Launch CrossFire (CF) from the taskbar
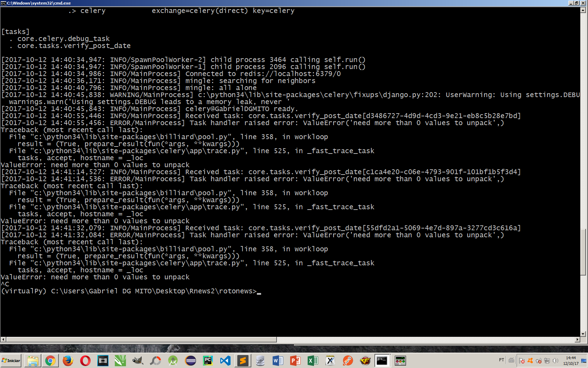This screenshot has height=368, width=588. coord(365,361)
